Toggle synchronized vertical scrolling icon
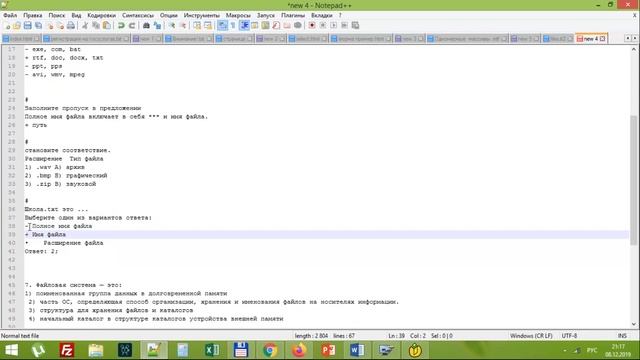 [x=197, y=26]
